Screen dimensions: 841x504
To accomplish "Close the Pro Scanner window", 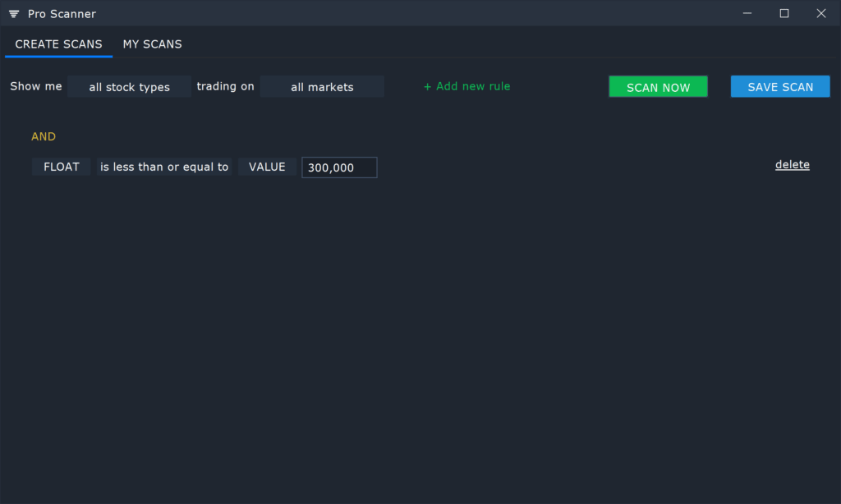I will pyautogui.click(x=820, y=13).
